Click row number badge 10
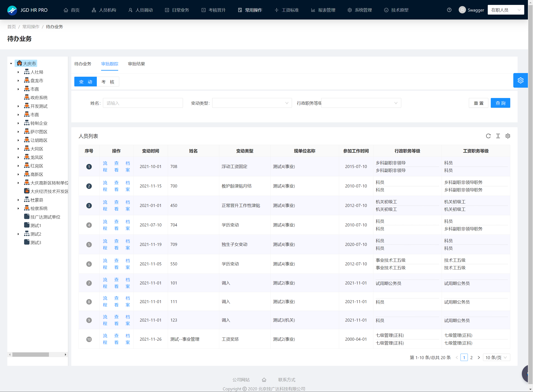This screenshot has width=533, height=392. (x=89, y=339)
